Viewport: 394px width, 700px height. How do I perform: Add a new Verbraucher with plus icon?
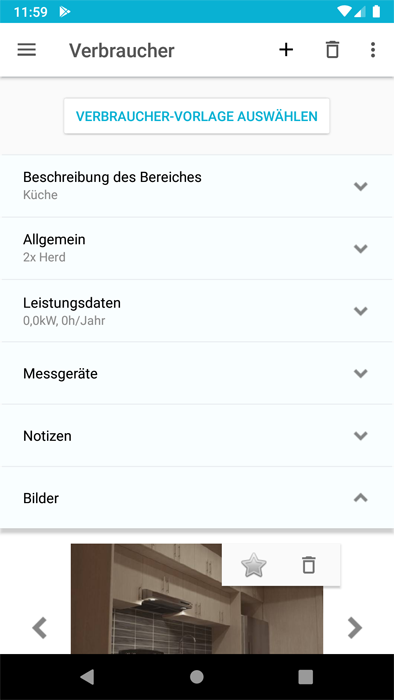pyautogui.click(x=286, y=50)
